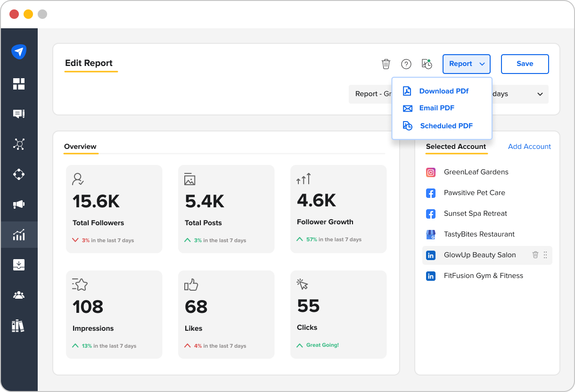Click the LinkedIn icon for FitFusion Gym & Fitness
The height and width of the screenshot is (392, 575).
click(431, 276)
